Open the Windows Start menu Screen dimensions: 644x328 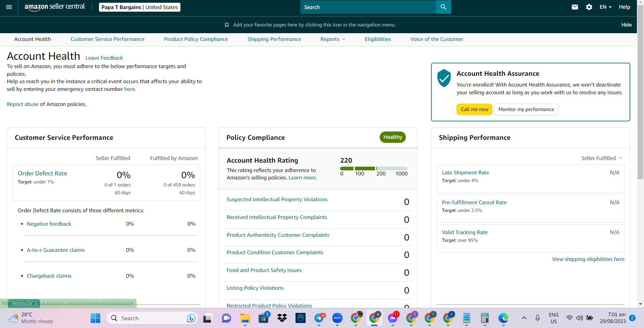[95, 318]
